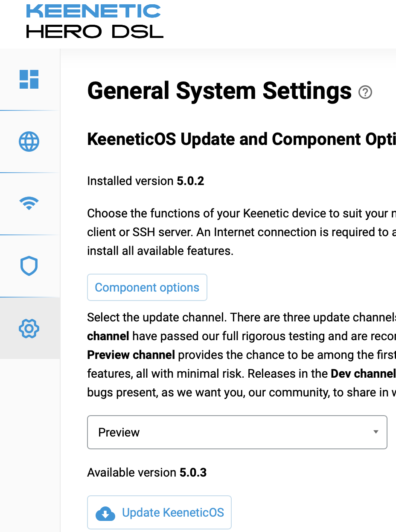Click the cloud download icon
The width and height of the screenshot is (396, 532).
click(x=105, y=513)
